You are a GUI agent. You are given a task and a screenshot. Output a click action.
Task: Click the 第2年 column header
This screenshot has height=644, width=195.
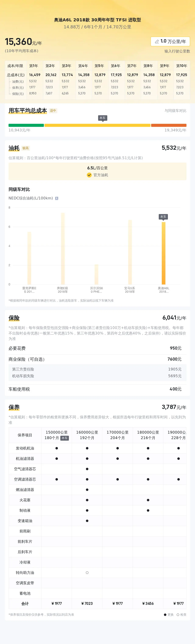click(50, 66)
